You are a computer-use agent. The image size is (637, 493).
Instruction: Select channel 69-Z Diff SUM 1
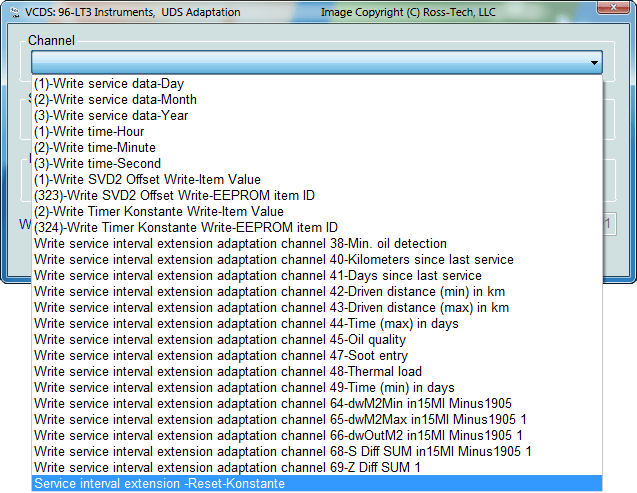pos(317,467)
